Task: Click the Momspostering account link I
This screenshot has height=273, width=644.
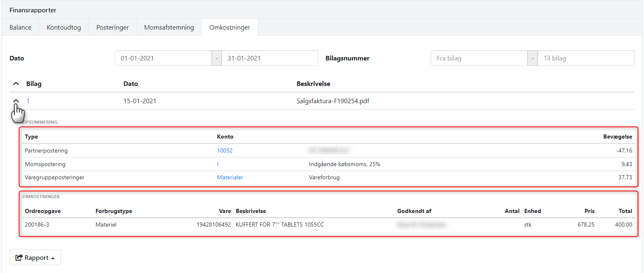Action: click(218, 164)
